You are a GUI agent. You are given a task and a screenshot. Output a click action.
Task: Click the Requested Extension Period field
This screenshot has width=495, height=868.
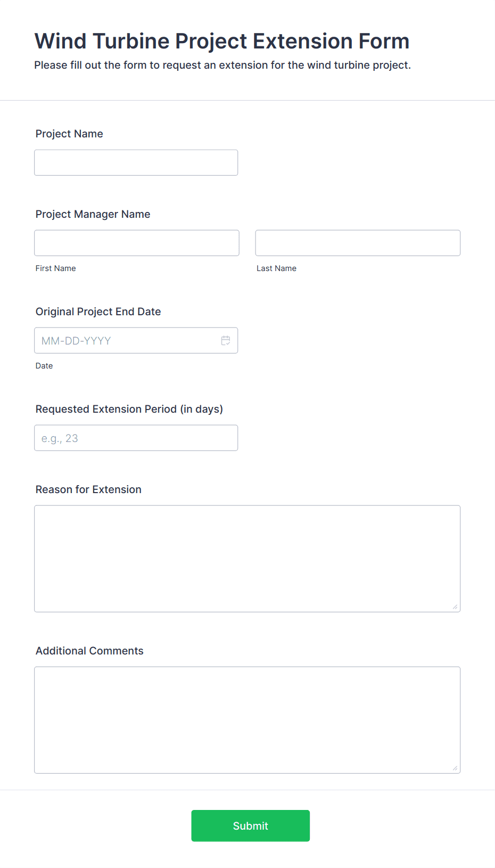pyautogui.click(x=136, y=438)
